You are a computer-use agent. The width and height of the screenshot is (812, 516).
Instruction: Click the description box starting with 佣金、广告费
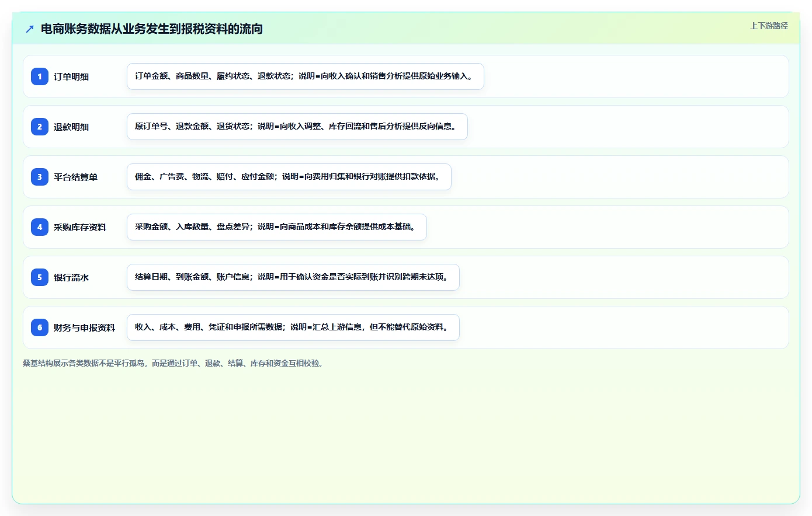(x=289, y=177)
